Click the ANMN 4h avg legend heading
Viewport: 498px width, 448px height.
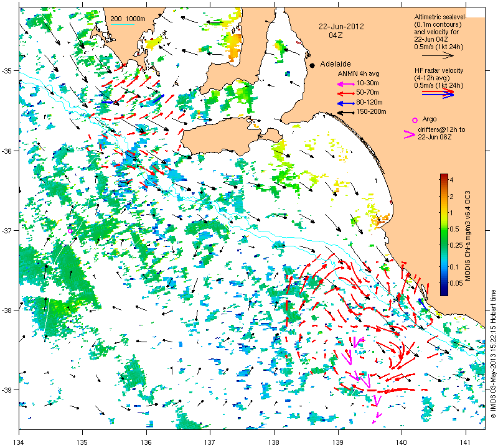click(359, 73)
